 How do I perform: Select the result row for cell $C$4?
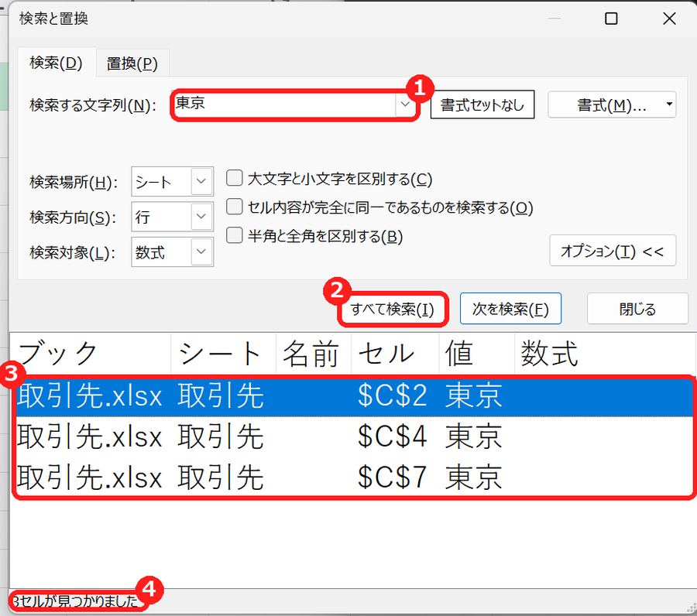[355, 436]
